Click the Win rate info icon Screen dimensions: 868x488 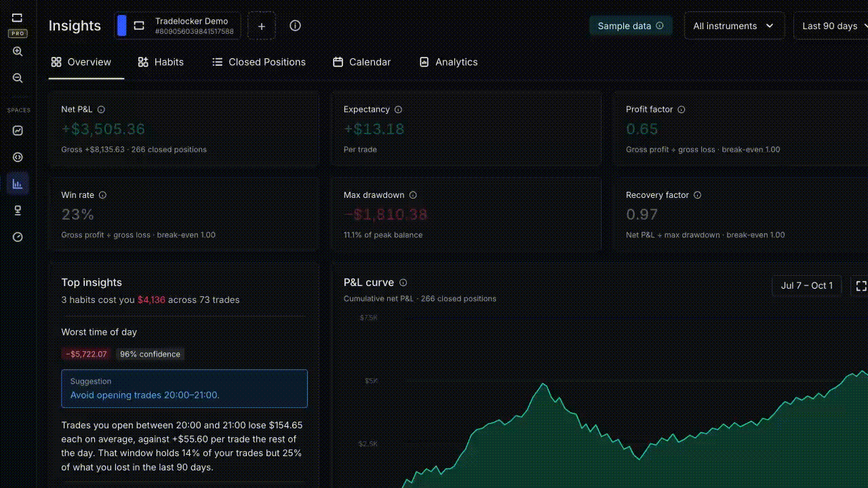[x=102, y=195]
